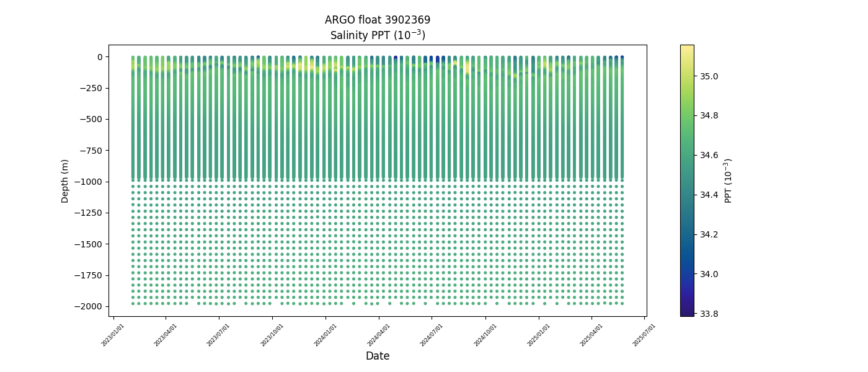
Task: Click the −1000 depth tick label
Action: point(89,182)
